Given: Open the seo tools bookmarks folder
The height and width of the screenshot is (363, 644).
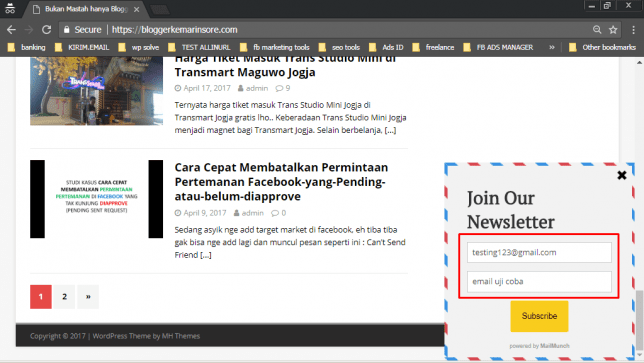Looking at the screenshot, I should click(339, 47).
